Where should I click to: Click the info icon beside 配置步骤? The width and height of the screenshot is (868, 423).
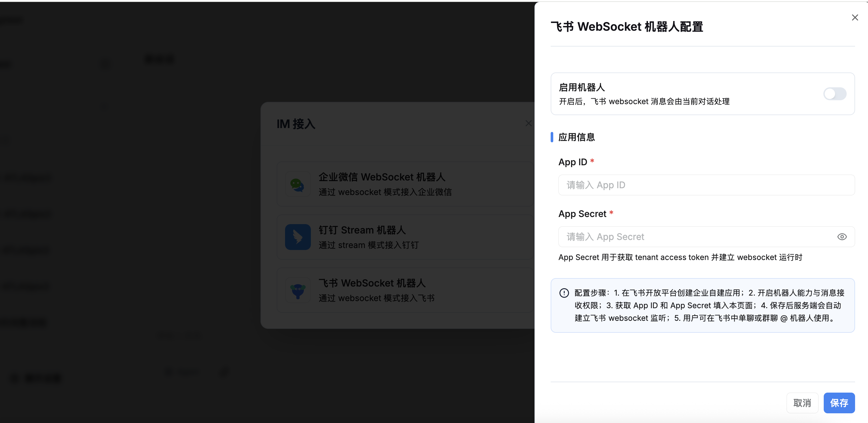(564, 293)
